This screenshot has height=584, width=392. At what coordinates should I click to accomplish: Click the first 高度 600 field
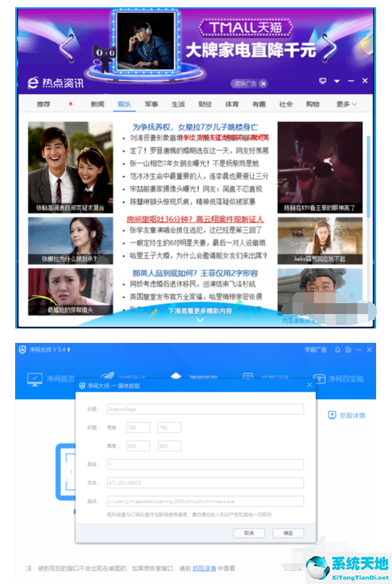tap(138, 446)
